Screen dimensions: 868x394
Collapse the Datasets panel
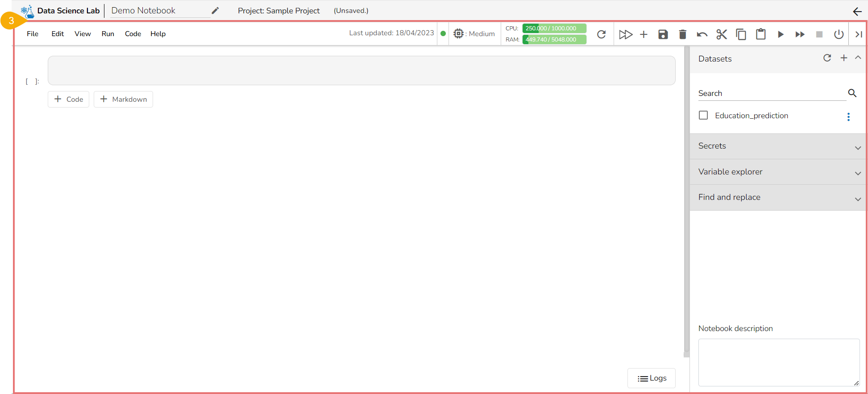coord(858,58)
